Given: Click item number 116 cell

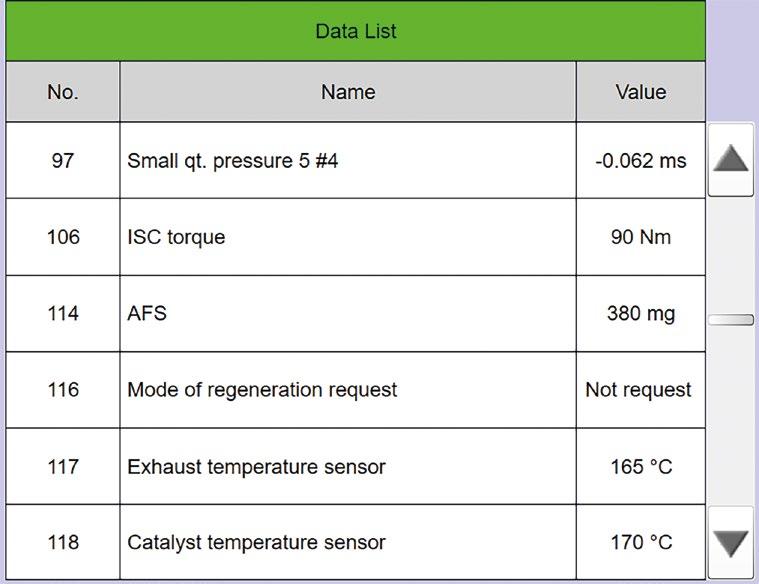Looking at the screenshot, I should 62,390.
